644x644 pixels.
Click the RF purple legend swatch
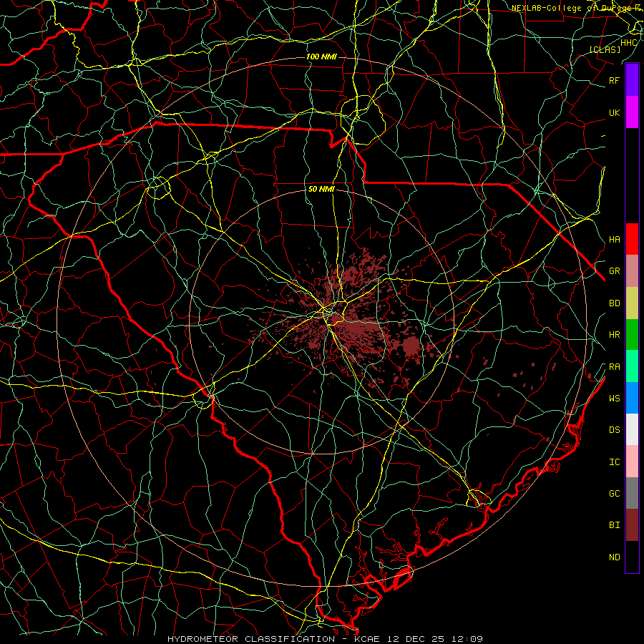coord(632,80)
